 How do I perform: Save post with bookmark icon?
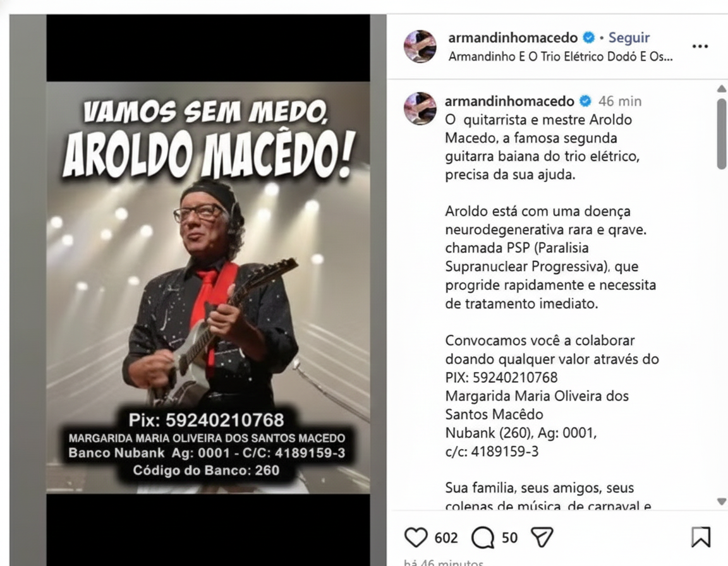pos(701,537)
